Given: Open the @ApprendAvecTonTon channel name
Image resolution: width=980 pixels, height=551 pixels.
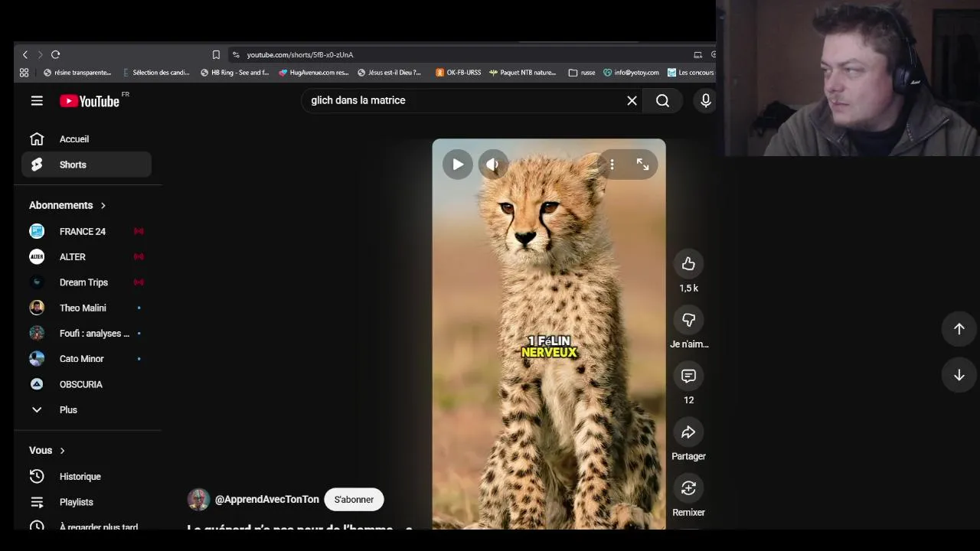Looking at the screenshot, I should pos(267,499).
